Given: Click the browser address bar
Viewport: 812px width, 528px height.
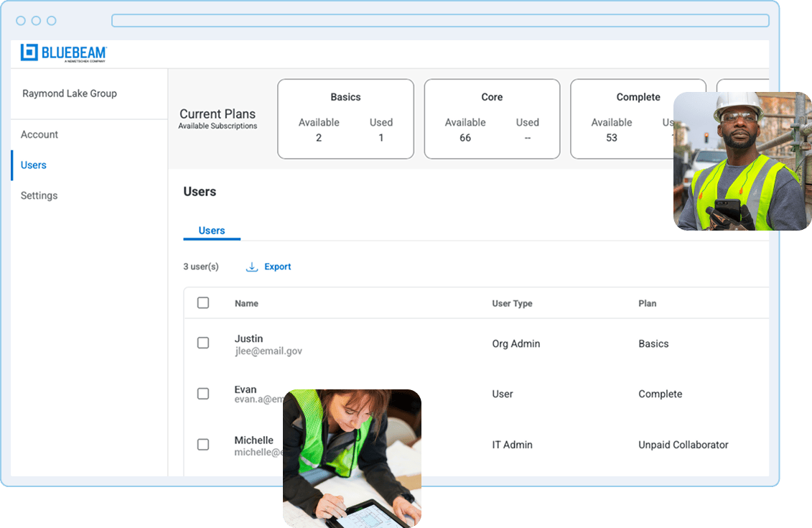Looking at the screenshot, I should [441, 21].
